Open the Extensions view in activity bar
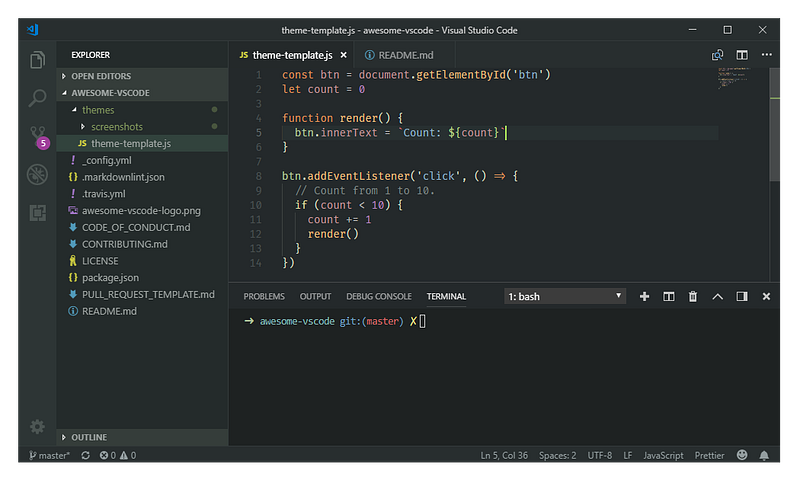Image resolution: width=800 pixels, height=483 pixels. pyautogui.click(x=37, y=213)
